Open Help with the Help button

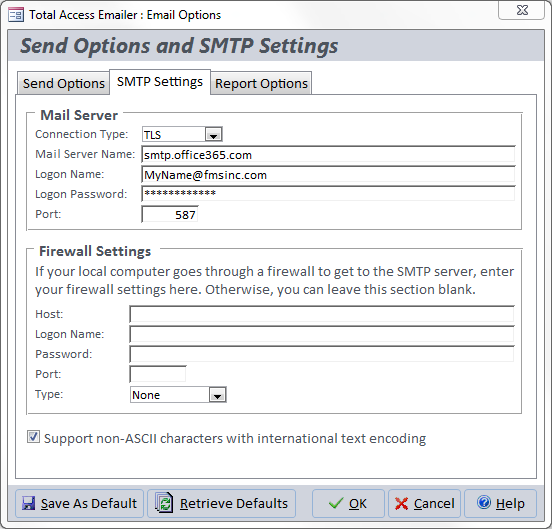click(x=501, y=503)
